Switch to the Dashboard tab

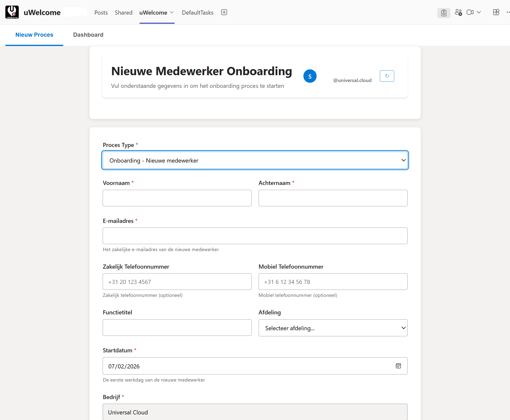click(x=88, y=35)
